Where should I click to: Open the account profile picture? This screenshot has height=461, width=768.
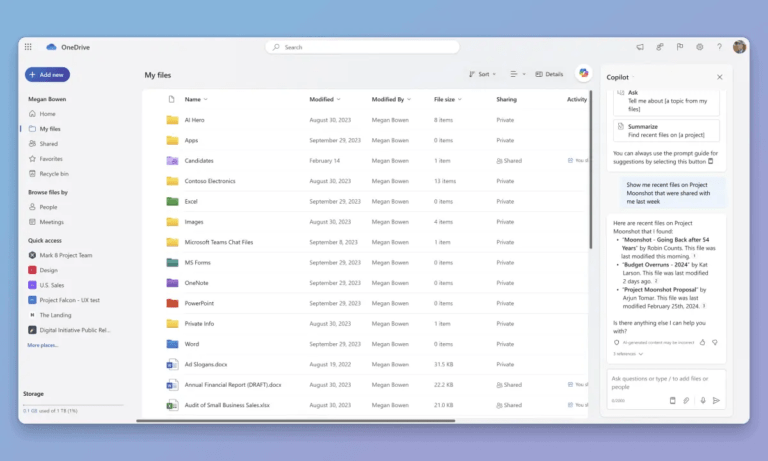click(739, 47)
